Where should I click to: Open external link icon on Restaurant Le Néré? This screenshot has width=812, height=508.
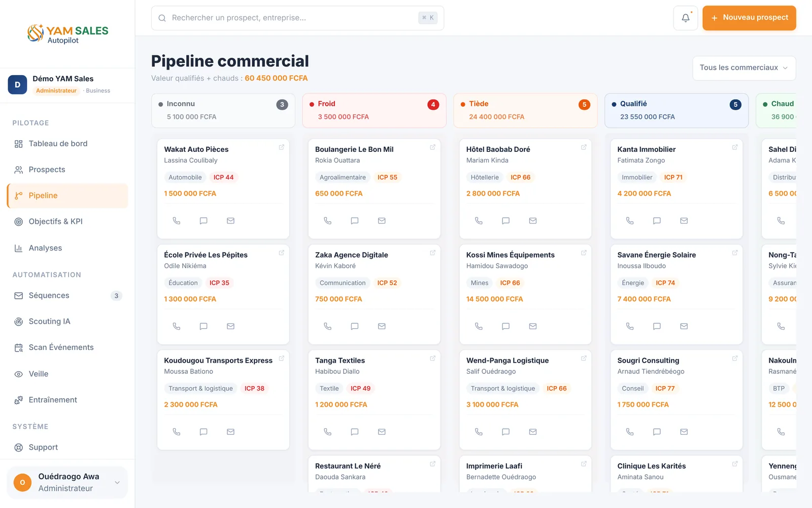[x=432, y=464]
